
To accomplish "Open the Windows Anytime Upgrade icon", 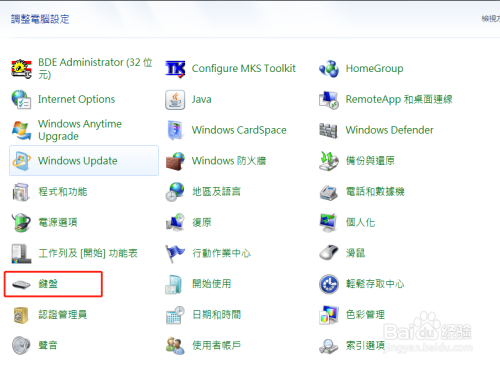I will [21, 130].
